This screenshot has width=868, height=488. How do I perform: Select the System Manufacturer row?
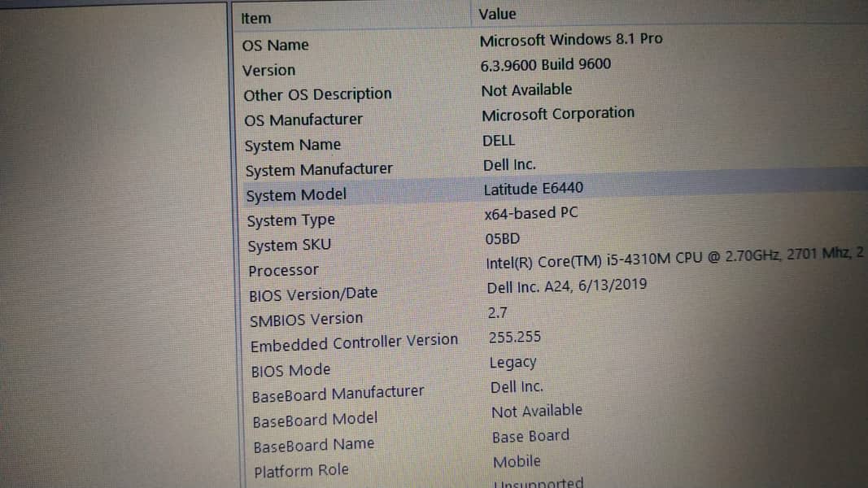(x=318, y=170)
